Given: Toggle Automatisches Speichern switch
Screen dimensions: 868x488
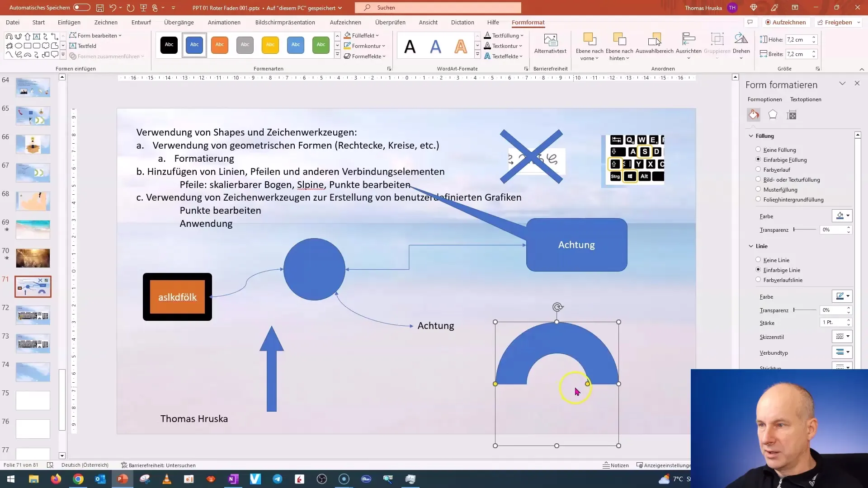Looking at the screenshot, I should [x=81, y=8].
